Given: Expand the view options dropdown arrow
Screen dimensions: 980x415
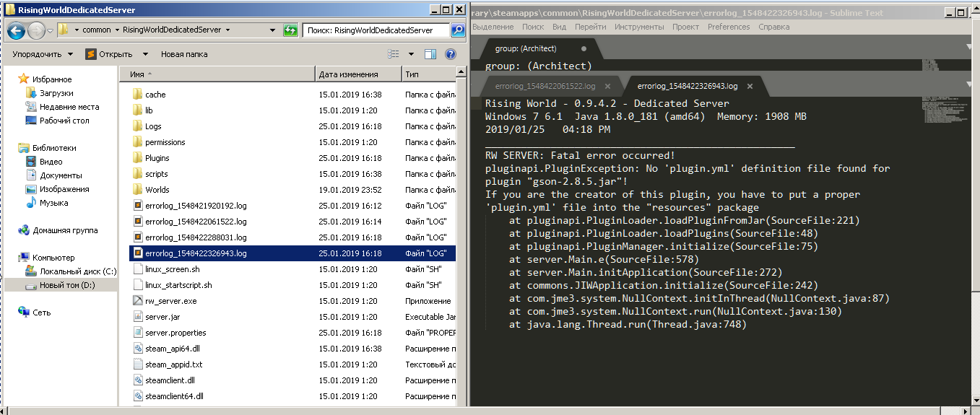Looking at the screenshot, I should pos(411,54).
